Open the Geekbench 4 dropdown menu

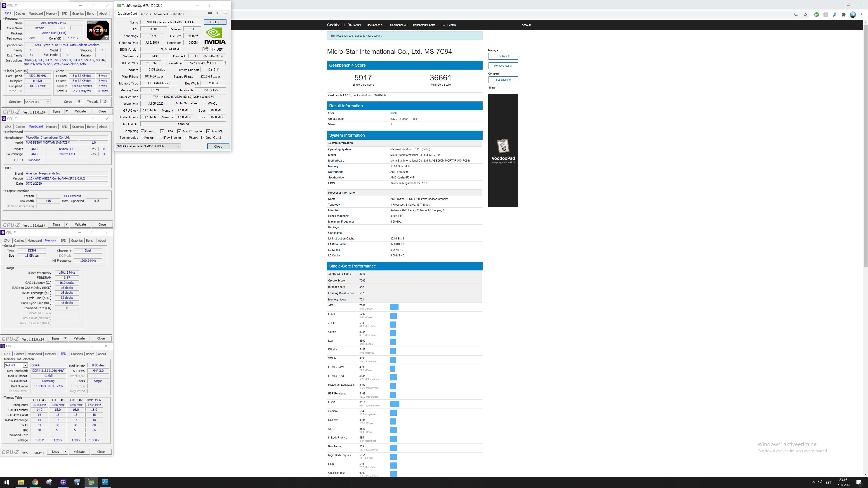399,25
